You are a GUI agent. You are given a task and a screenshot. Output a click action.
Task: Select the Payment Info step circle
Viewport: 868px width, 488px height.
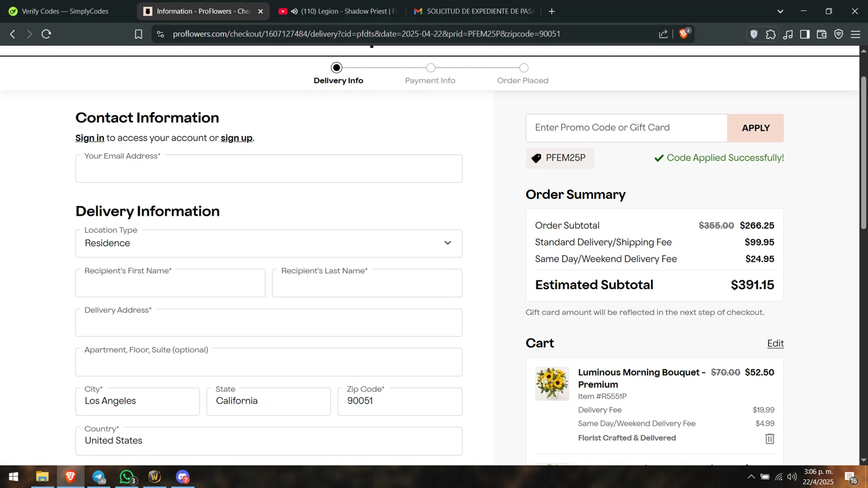[431, 68]
